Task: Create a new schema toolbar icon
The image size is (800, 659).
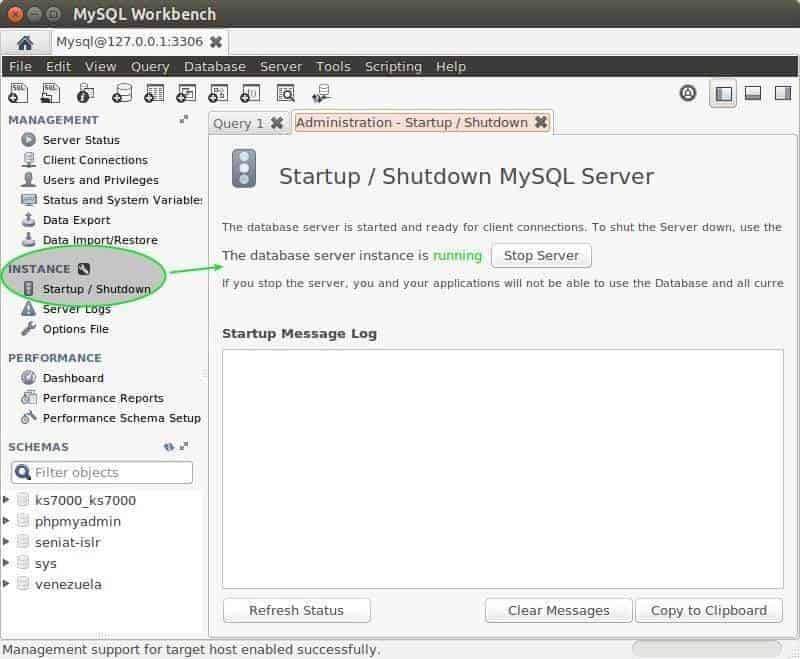Action: (122, 93)
